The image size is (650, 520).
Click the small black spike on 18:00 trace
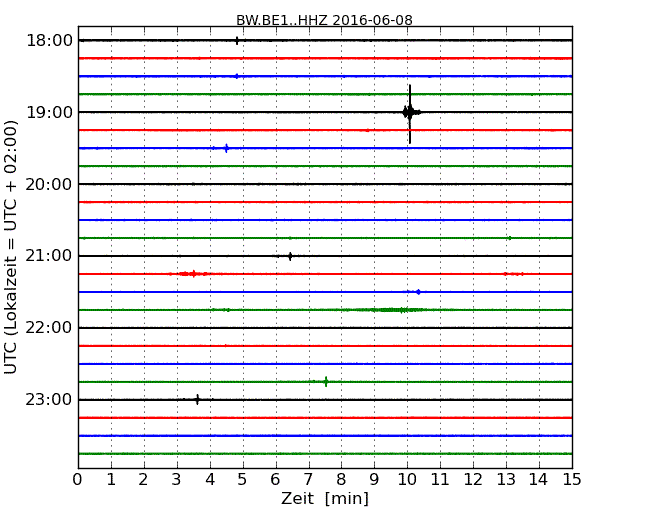(x=237, y=41)
